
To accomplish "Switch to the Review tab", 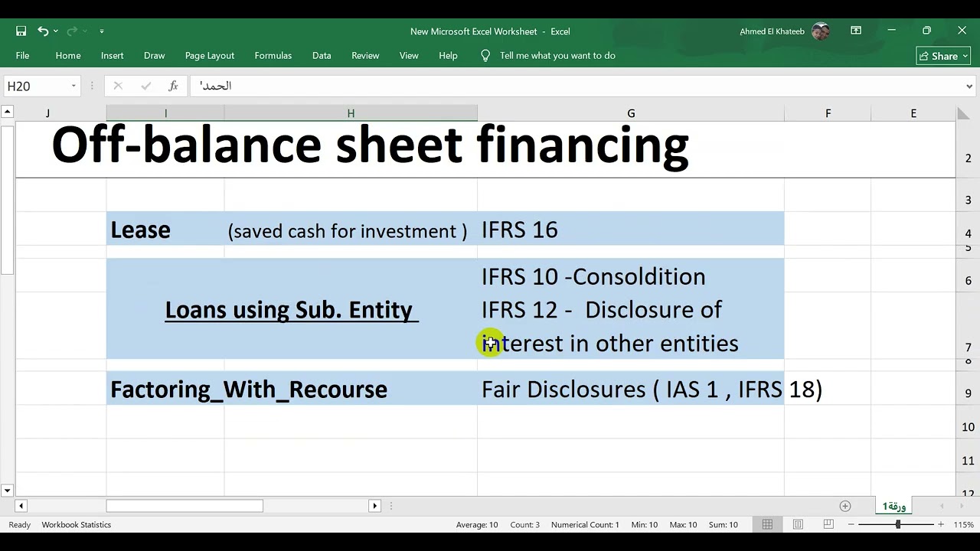I will click(x=365, y=55).
